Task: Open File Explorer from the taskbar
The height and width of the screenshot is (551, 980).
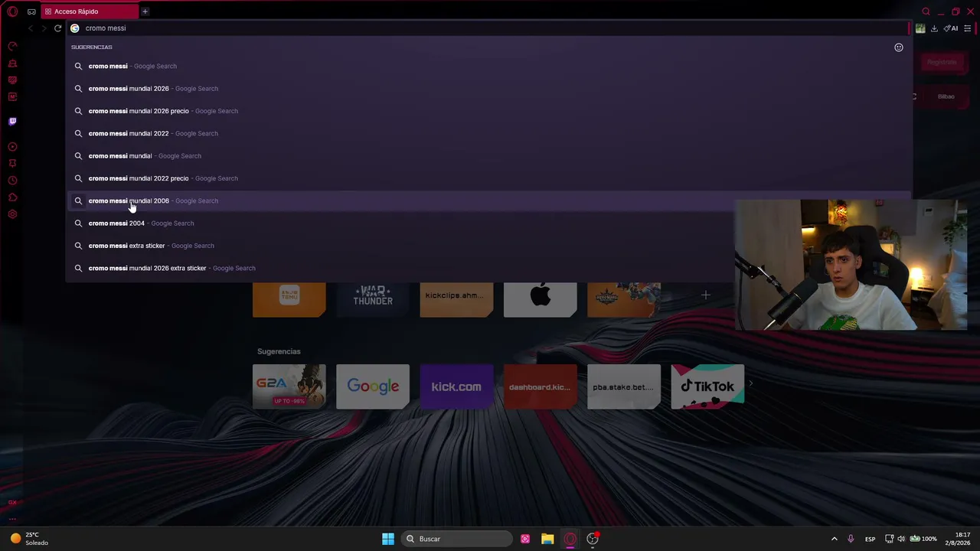Action: tap(547, 539)
